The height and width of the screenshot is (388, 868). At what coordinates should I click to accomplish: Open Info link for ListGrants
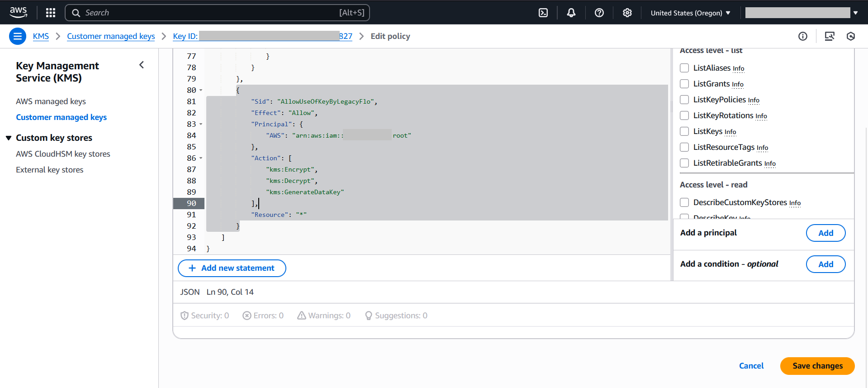pos(738,85)
